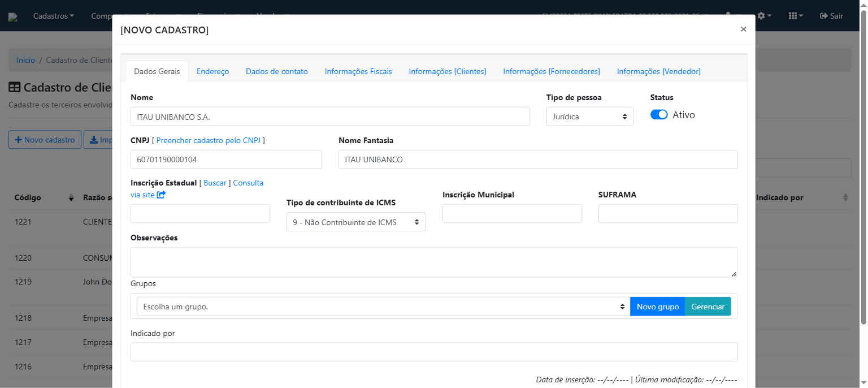Click 'Preencher cadastro pelo CNPJ' link
868x388 pixels.
pyautogui.click(x=209, y=140)
